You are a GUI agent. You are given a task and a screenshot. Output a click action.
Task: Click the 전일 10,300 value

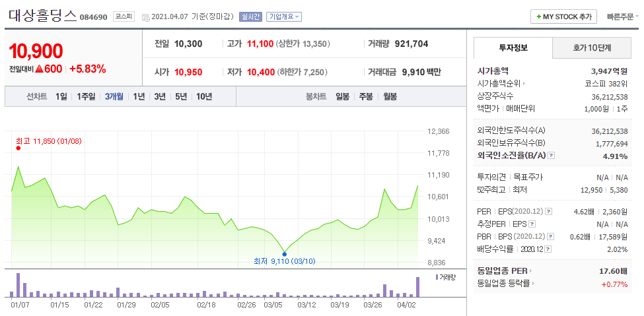(188, 44)
